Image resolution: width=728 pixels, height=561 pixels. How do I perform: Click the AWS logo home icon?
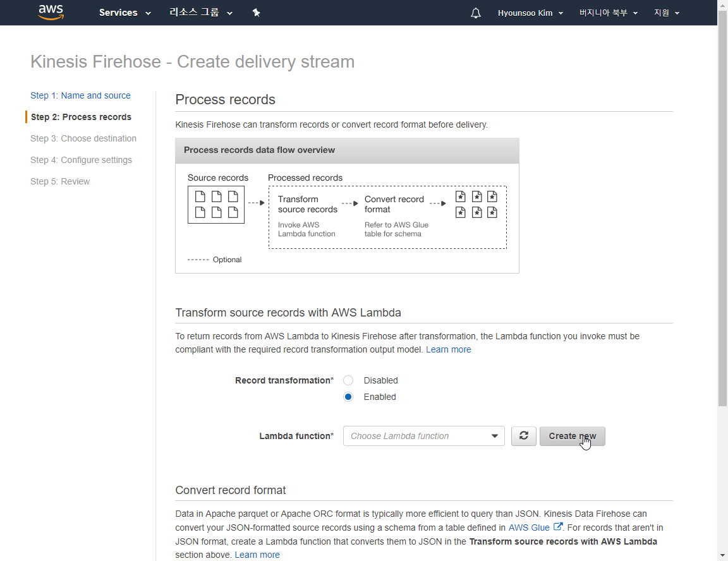(x=51, y=13)
